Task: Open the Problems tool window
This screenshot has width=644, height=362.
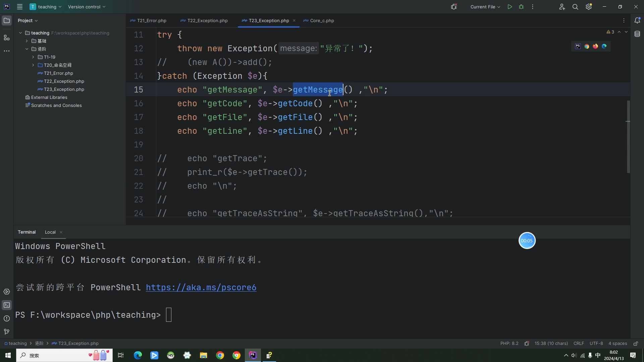Action: tap(7, 318)
